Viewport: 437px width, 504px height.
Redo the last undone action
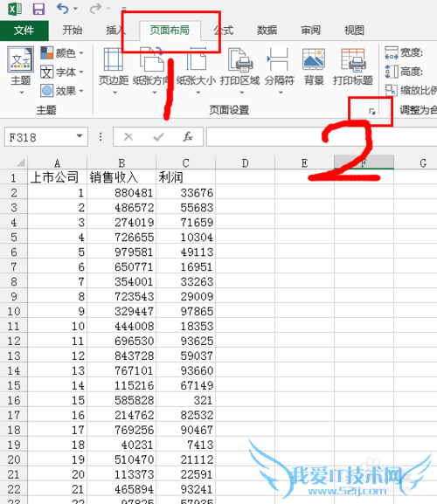pos(95,9)
